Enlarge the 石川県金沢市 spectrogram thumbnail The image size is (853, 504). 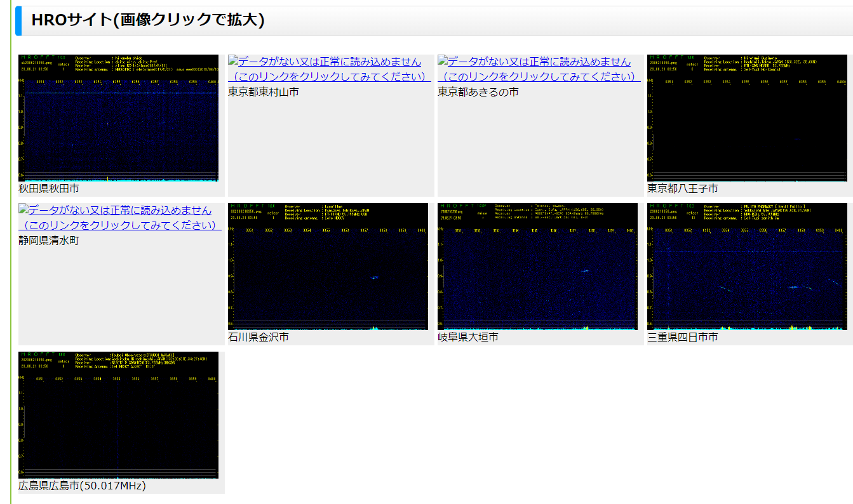[328, 267]
